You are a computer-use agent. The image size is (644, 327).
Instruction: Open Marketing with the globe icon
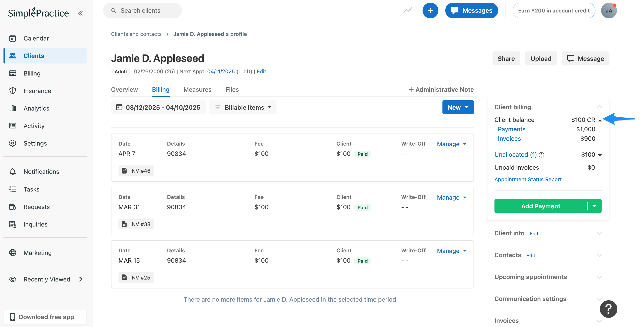click(45, 253)
